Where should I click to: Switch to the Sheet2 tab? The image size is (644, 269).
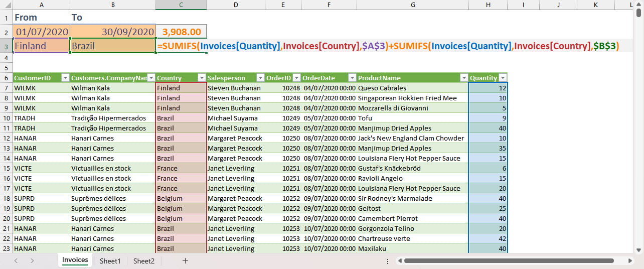point(144,261)
